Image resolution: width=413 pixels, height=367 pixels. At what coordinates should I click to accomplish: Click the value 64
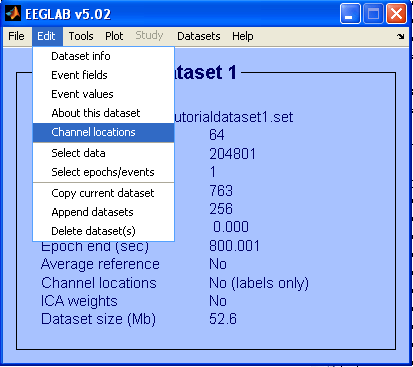217,135
